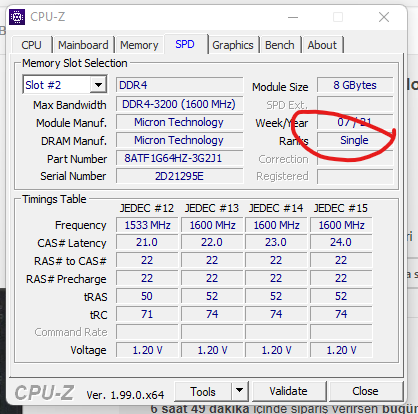
Task: Go to the About tab
Action: [322, 45]
